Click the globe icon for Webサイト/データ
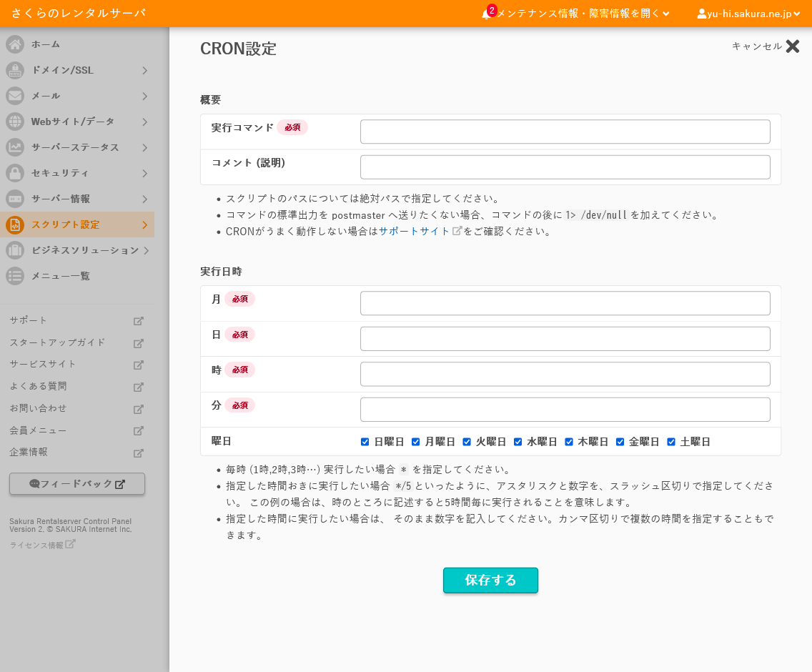The height and width of the screenshot is (672, 812). coord(15,122)
